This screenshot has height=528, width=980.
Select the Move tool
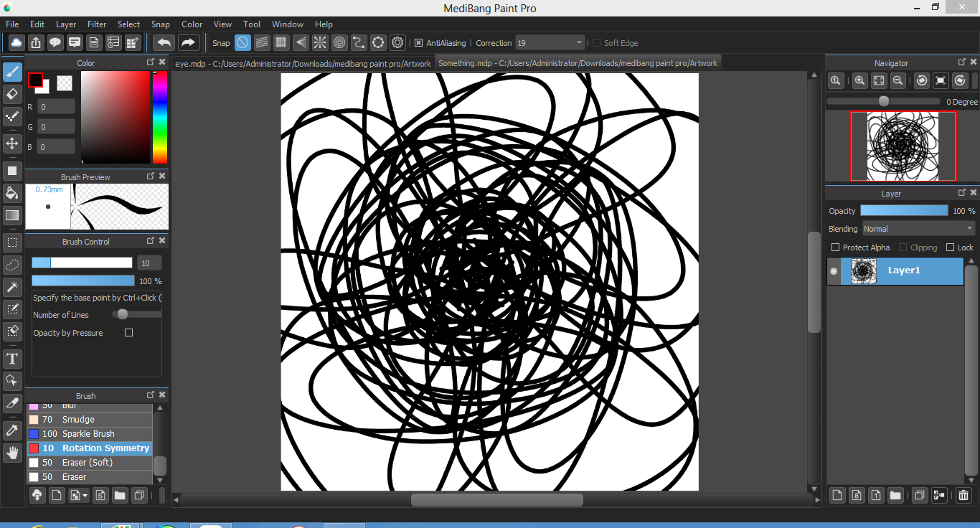(x=12, y=143)
